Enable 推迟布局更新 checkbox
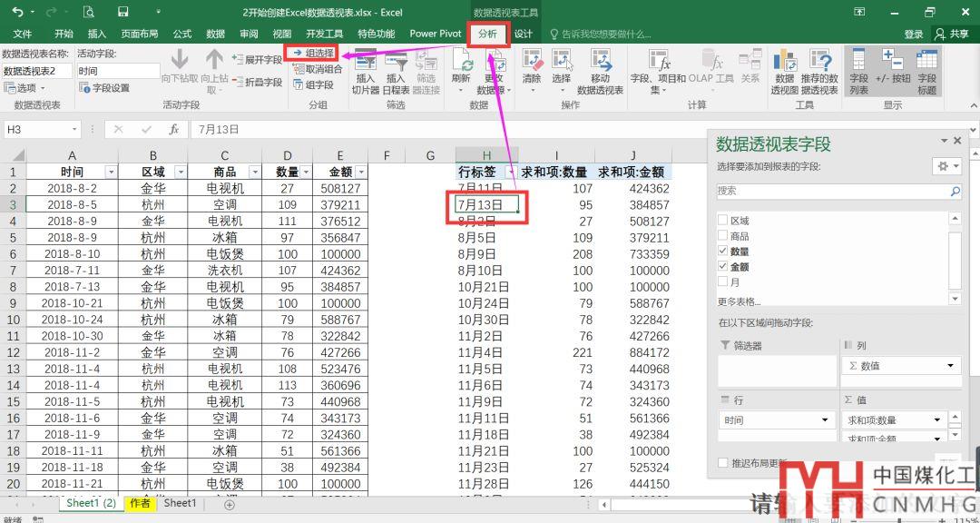Screen dimensions: 980x523 coord(723,463)
